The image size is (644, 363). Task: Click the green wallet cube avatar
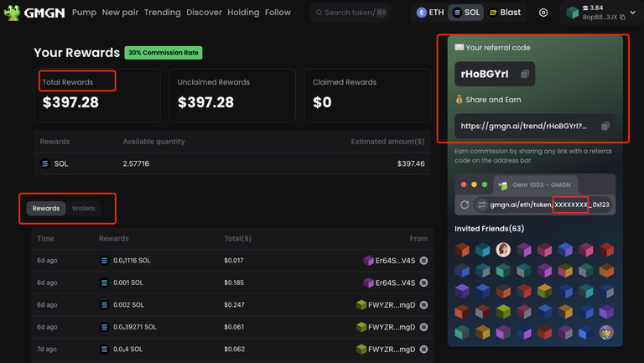coord(572,13)
